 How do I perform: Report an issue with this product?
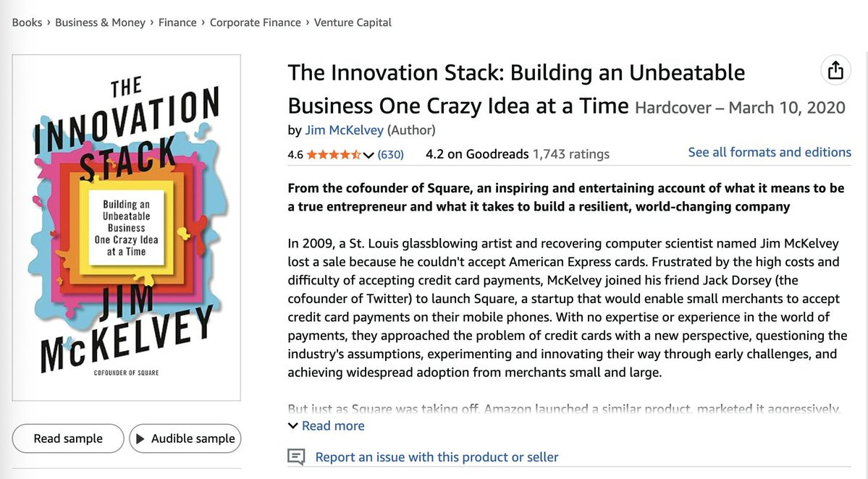point(437,457)
